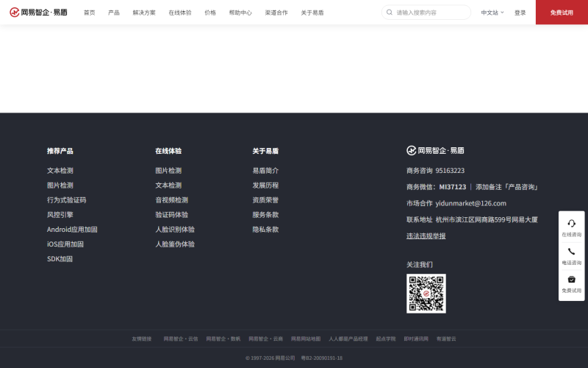Click the 网易智企·易盾 logo in header

[x=38, y=13]
